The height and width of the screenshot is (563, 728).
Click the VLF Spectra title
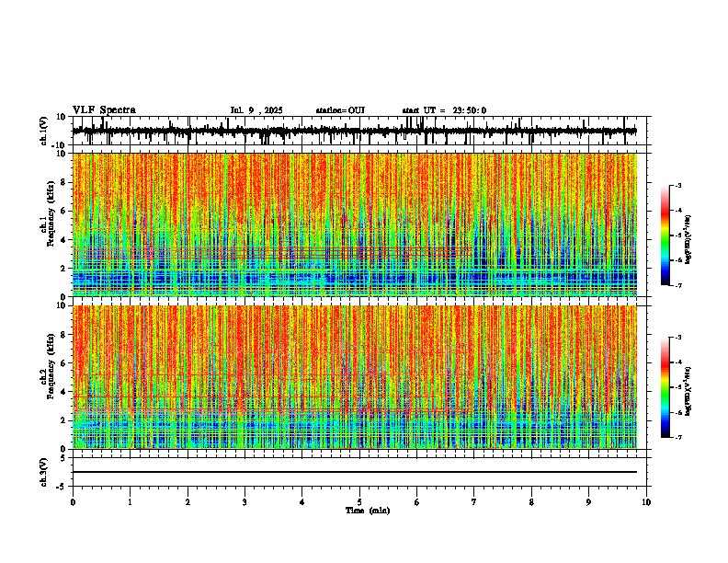[104, 110]
